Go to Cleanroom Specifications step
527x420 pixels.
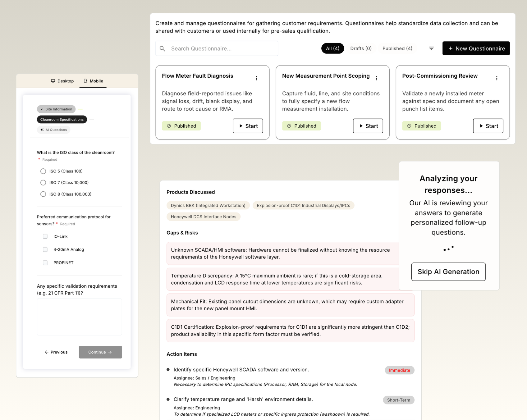[x=62, y=120]
